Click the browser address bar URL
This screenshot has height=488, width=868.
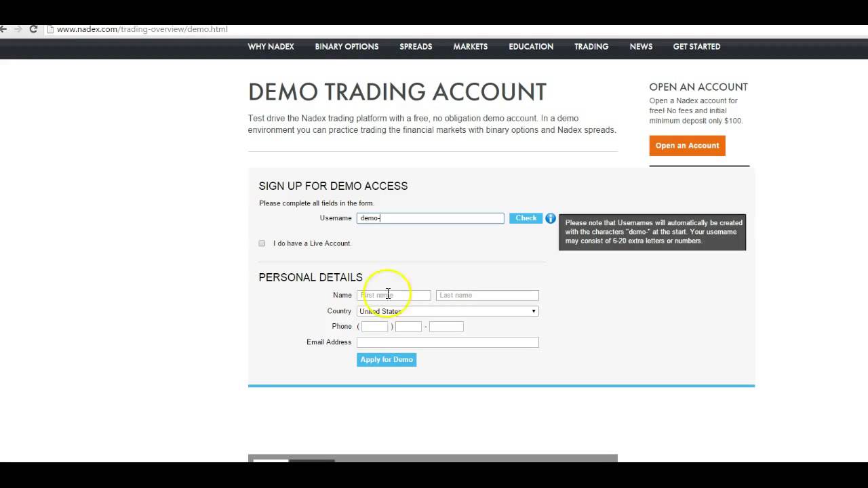tap(142, 29)
